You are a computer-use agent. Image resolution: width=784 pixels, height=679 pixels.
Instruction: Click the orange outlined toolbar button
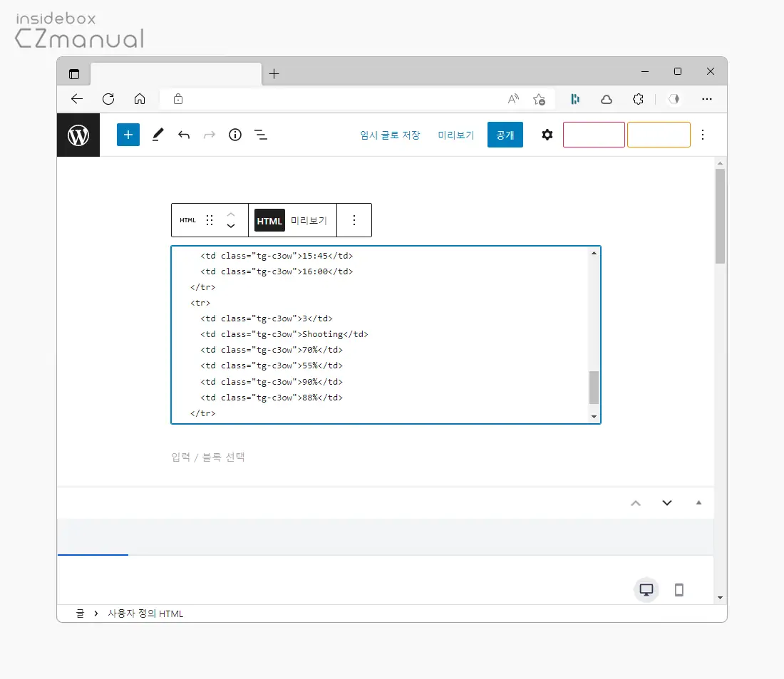click(659, 135)
